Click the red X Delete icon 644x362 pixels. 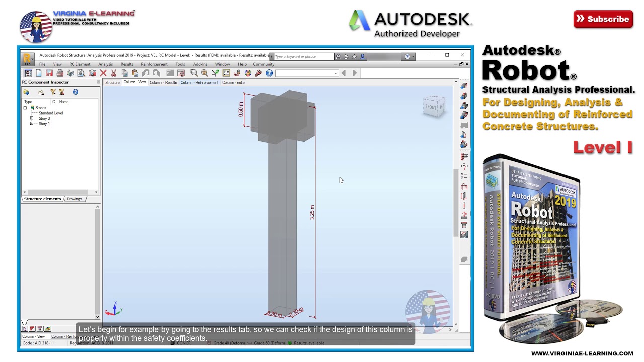tap(103, 73)
